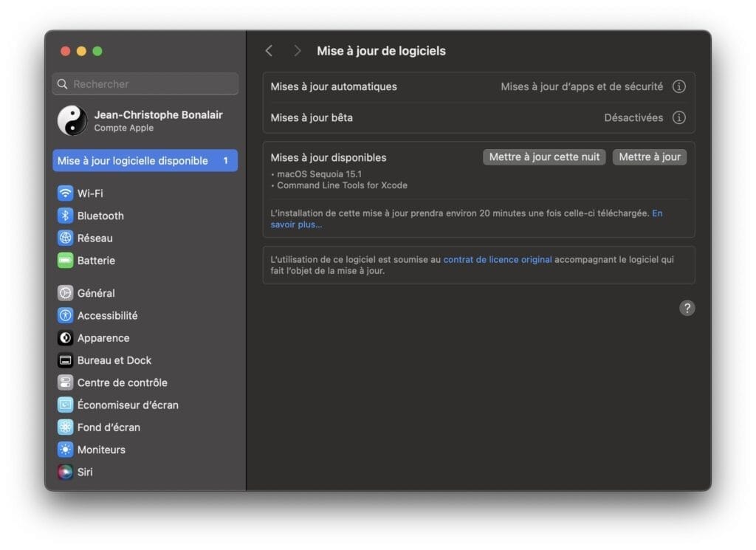Select the Centre de contrôle icon
Screen dimensions: 756x550
(x=66, y=382)
